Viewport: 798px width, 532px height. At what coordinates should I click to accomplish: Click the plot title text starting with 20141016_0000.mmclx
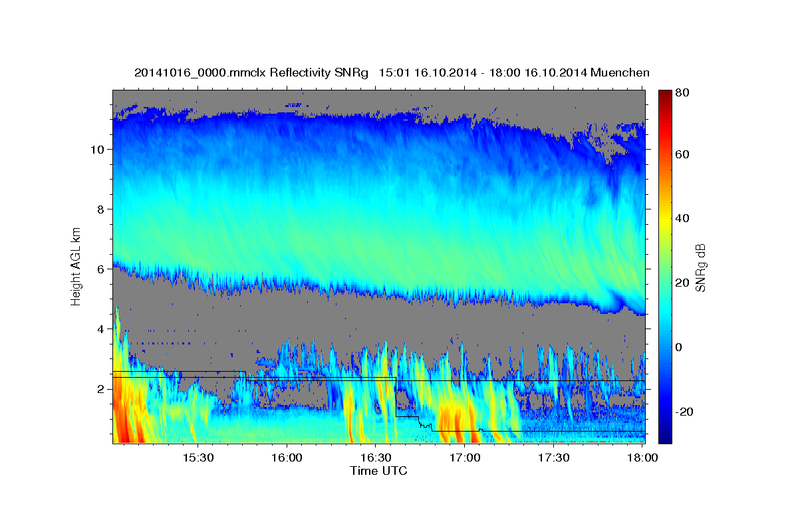pos(392,72)
